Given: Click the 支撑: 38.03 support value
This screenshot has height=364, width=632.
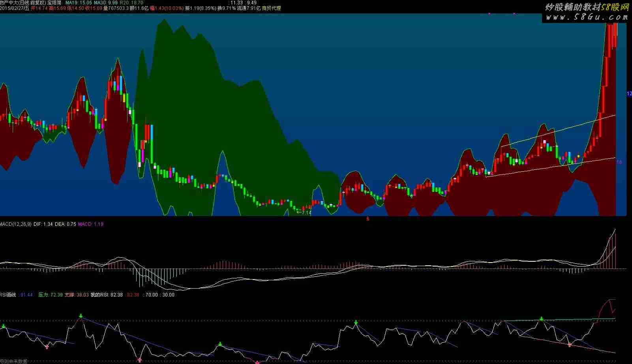Looking at the screenshot, I should (x=77, y=295).
